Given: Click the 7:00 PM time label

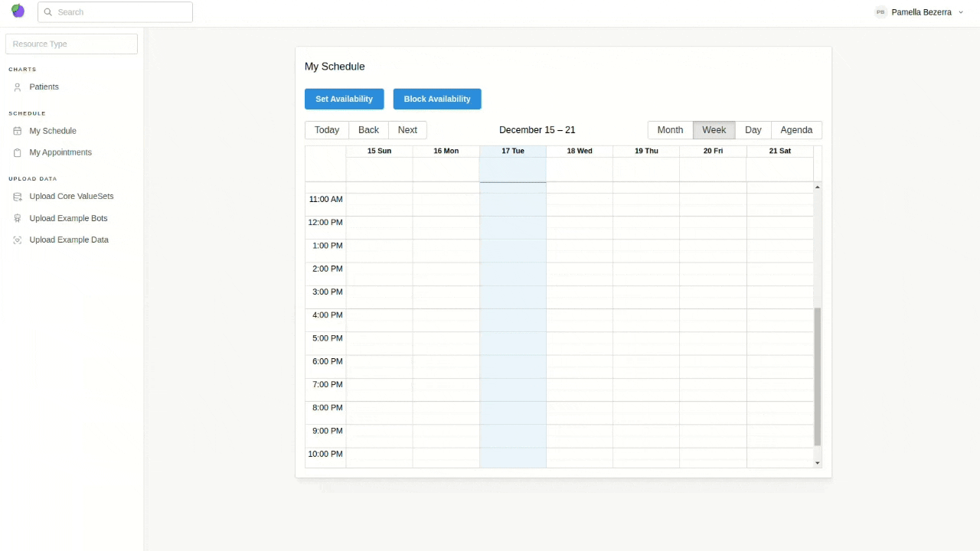Looking at the screenshot, I should 328,384.
